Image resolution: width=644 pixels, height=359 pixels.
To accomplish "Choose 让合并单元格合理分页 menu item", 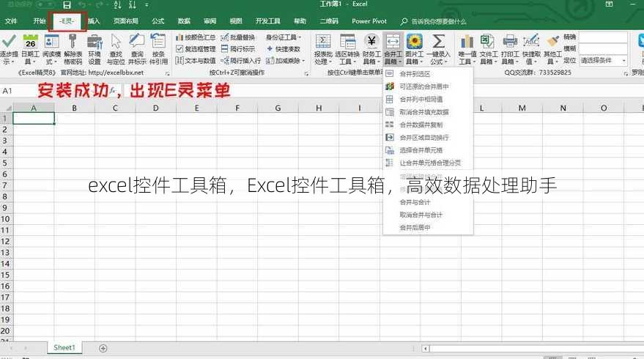I will 428,163.
